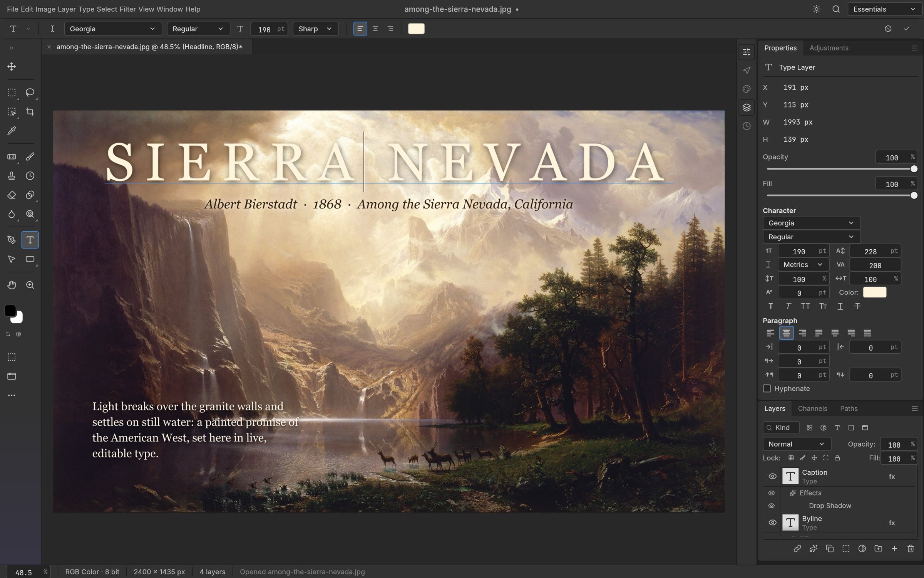Image resolution: width=924 pixels, height=578 pixels.
Task: Open the Regular font style dropdown in options bar
Action: point(198,29)
